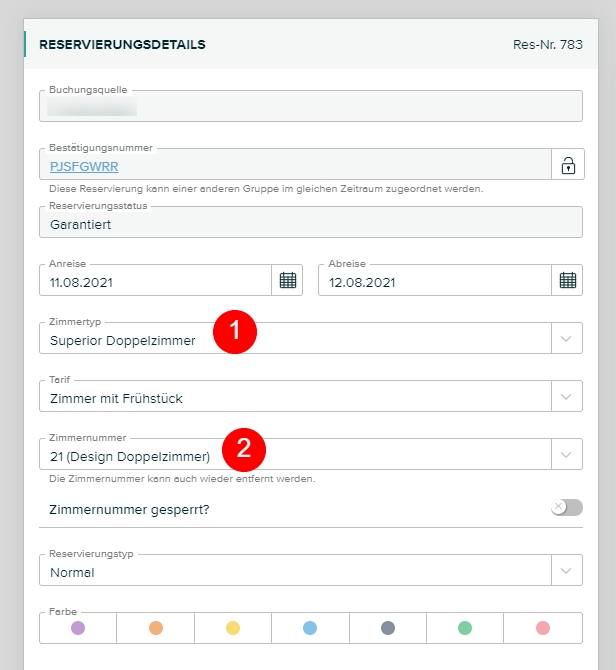
Task: Open the Abreise calendar picker icon
Action: click(x=568, y=281)
